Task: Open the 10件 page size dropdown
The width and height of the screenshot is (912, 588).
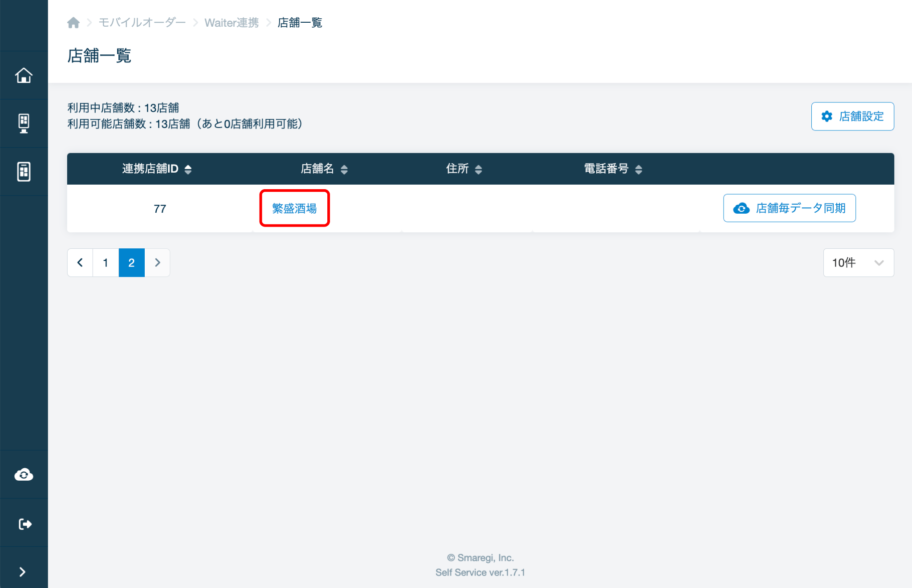Action: pyautogui.click(x=858, y=263)
